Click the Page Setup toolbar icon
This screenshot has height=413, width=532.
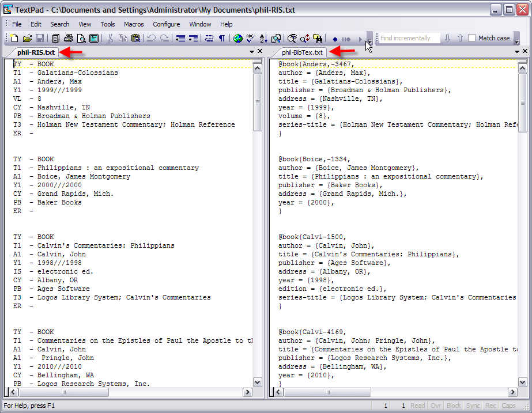[94, 39]
